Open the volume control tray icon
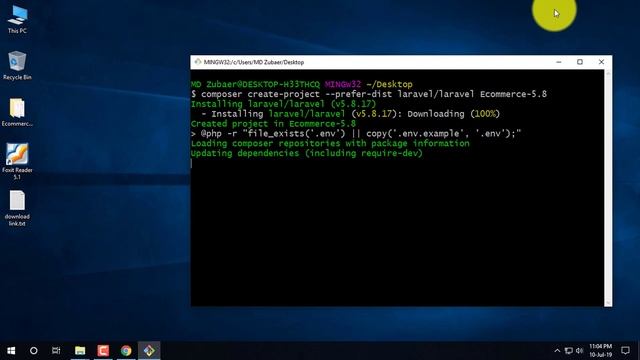 click(x=580, y=351)
